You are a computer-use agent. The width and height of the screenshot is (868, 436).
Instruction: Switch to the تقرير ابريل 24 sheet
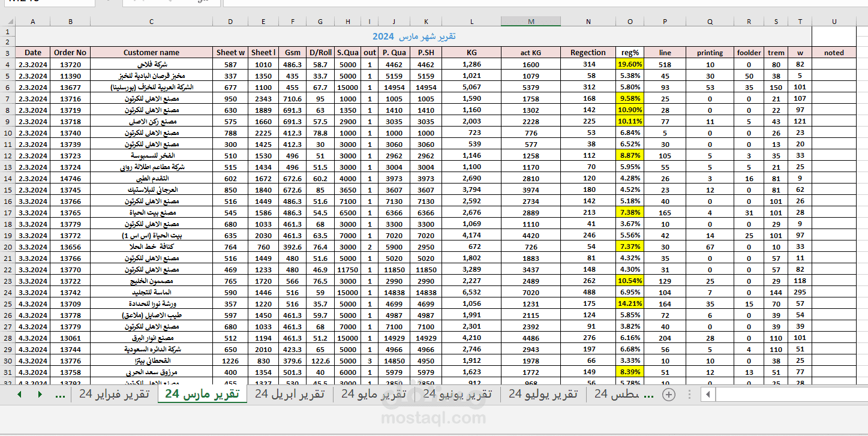tap(289, 394)
